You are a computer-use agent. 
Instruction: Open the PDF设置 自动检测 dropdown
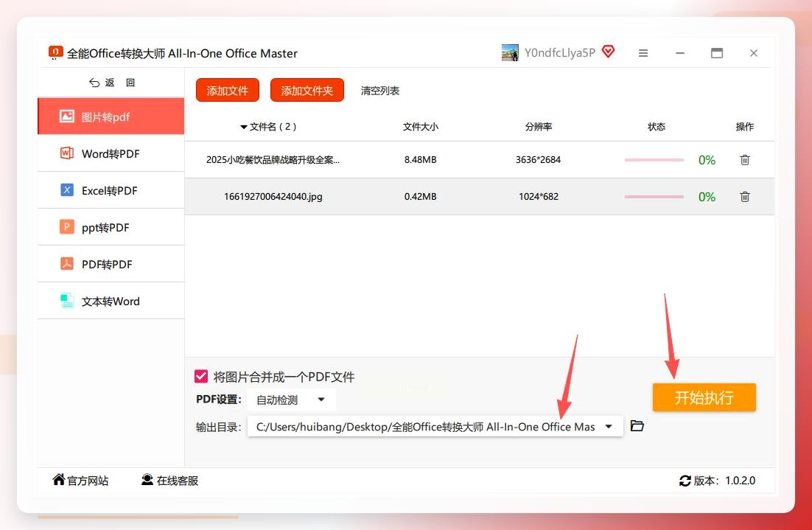coord(292,400)
